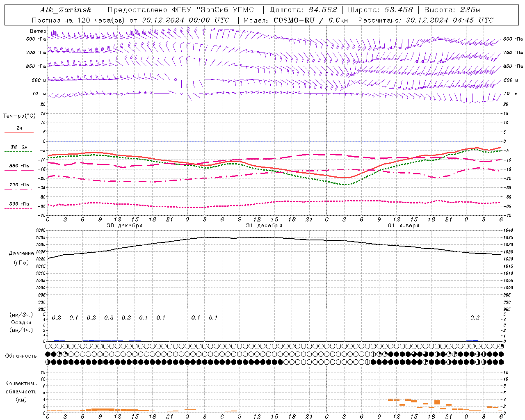Click the Тем-ра(°C) panel label

click(x=19, y=116)
